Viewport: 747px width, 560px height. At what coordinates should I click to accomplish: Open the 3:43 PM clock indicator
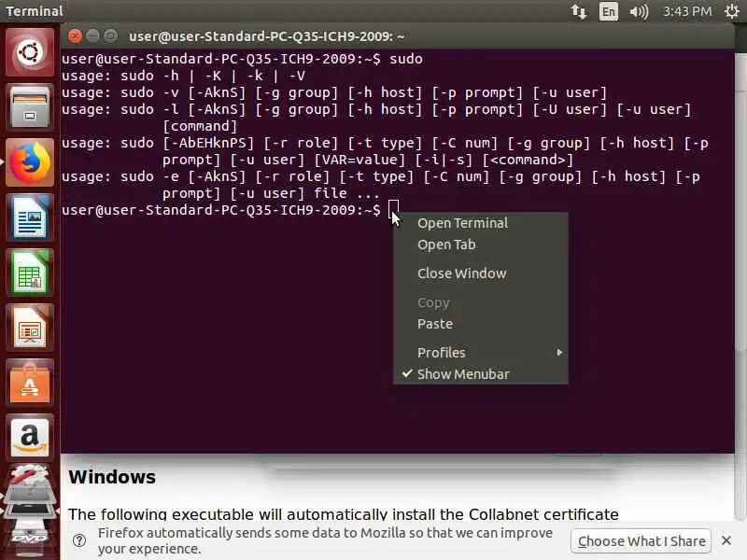coord(687,11)
